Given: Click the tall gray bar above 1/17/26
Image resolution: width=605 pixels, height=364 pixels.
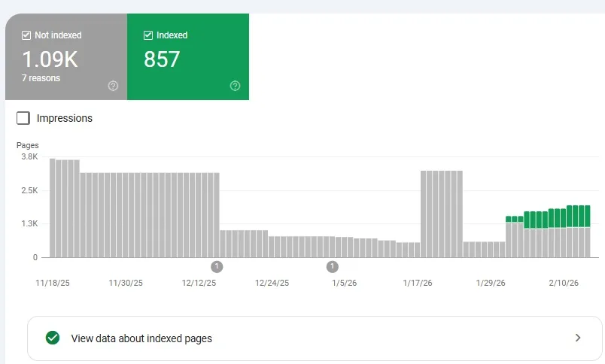Looking at the screenshot, I should pos(425,214).
